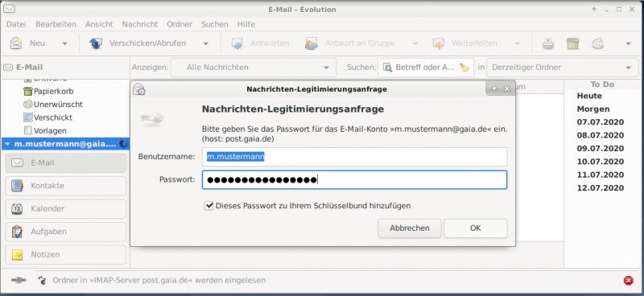Click the search magnifier icon in Suchen field

pyautogui.click(x=387, y=68)
